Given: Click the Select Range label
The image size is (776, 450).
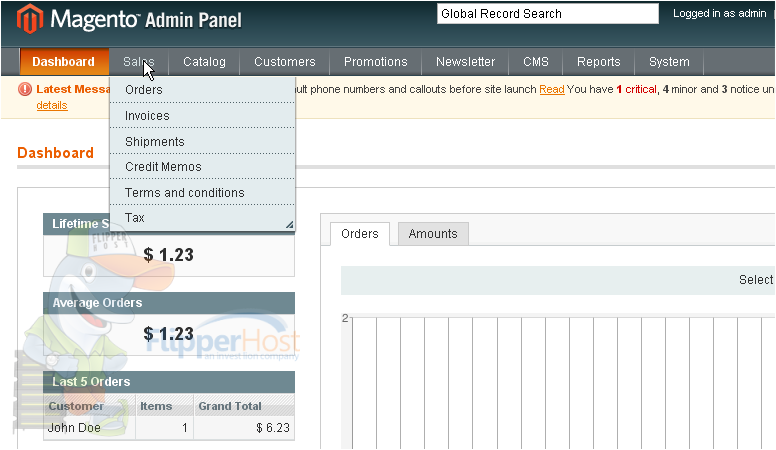Looking at the screenshot, I should point(756,280).
